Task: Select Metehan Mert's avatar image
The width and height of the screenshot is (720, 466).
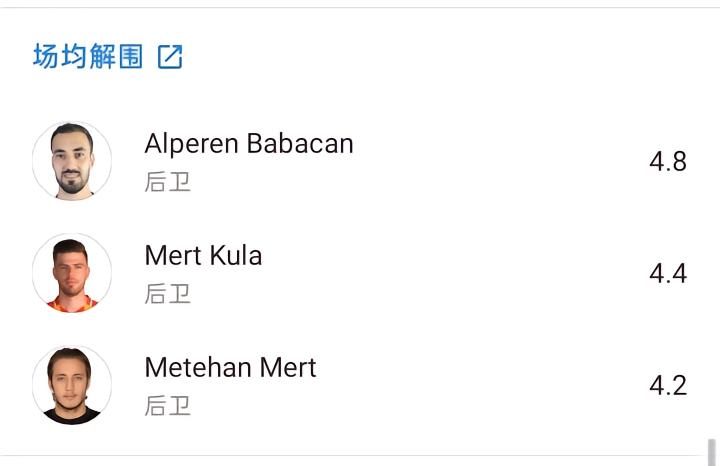Action: tap(72, 385)
